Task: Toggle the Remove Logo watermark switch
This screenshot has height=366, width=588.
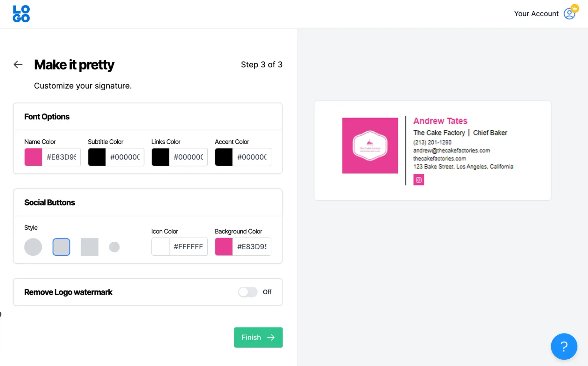Action: tap(248, 292)
